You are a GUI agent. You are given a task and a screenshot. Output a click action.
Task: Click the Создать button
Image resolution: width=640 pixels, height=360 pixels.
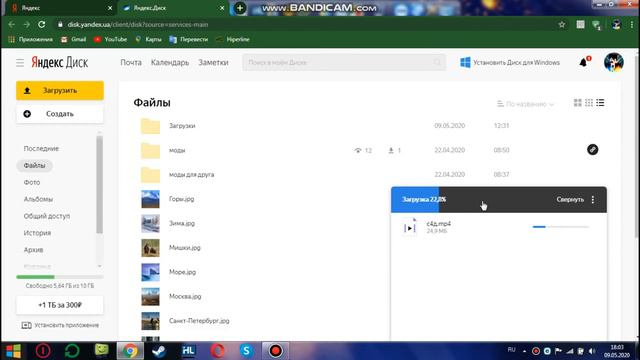pos(60,114)
